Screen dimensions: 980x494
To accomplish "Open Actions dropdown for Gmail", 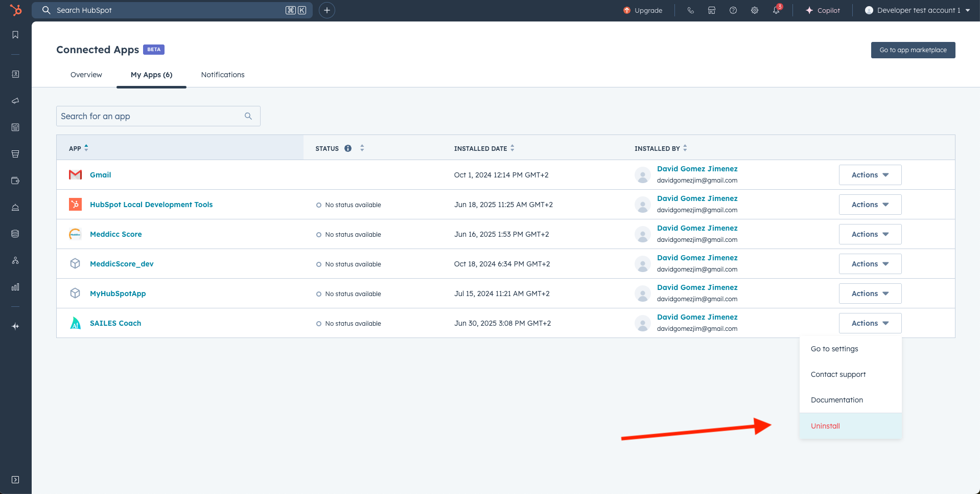I will 870,175.
